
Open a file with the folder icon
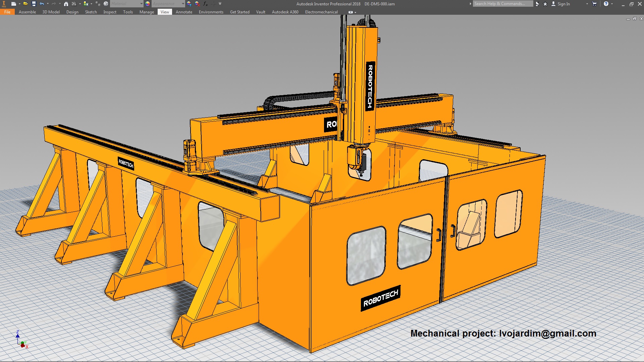point(25,4)
